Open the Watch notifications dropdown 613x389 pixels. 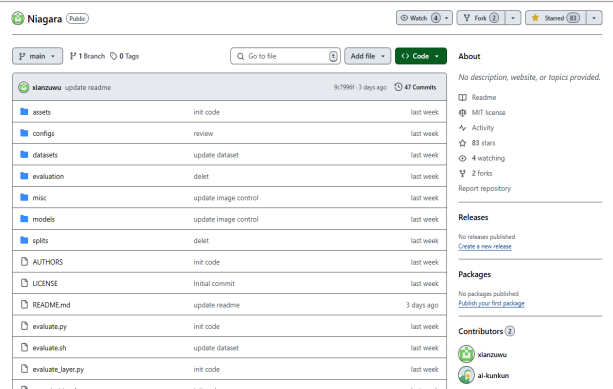coord(424,18)
